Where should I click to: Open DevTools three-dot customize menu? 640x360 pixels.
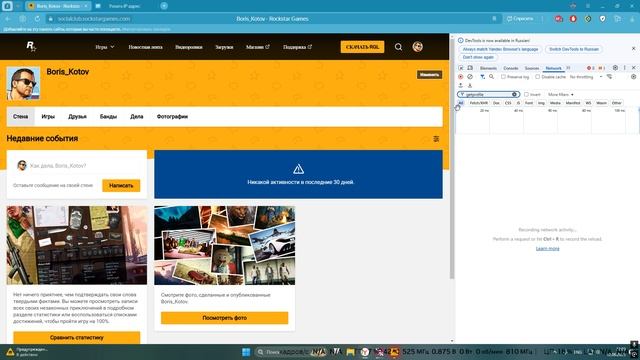624,68
